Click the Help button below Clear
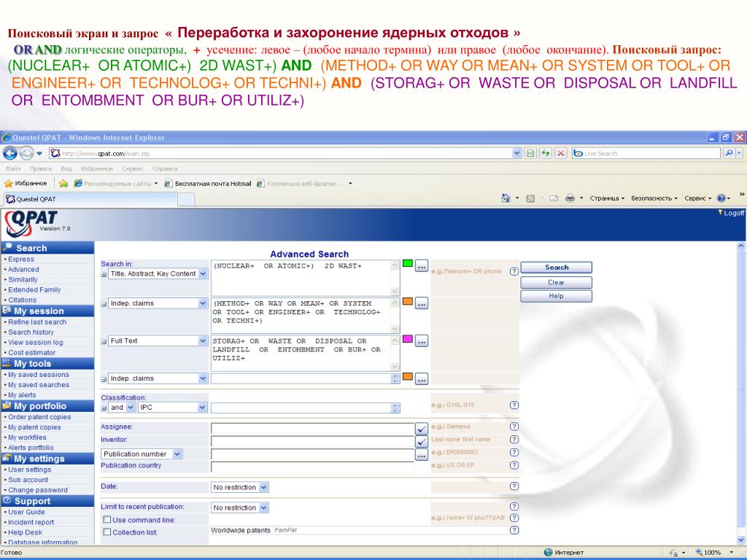 pyautogui.click(x=556, y=296)
